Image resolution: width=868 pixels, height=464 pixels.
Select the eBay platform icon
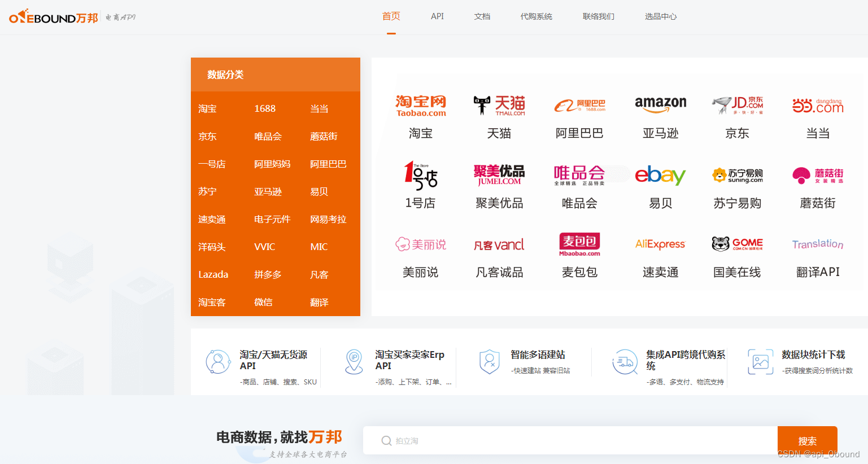660,176
